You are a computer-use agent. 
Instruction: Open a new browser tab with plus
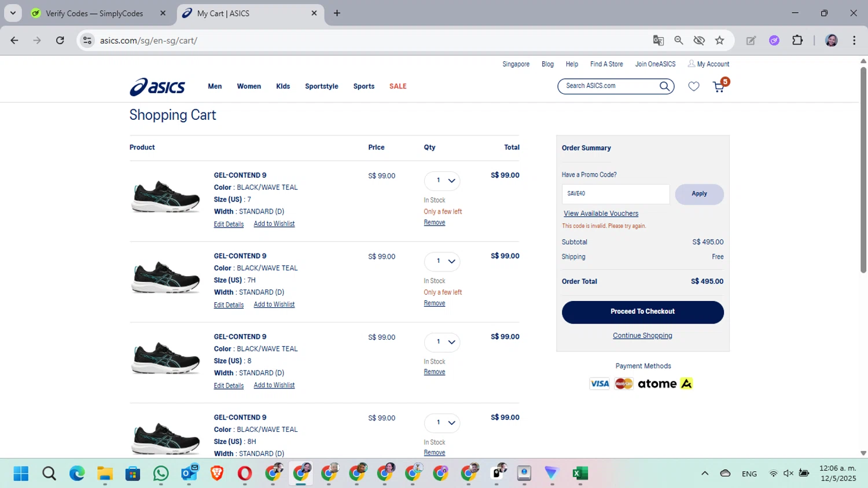pyautogui.click(x=337, y=13)
